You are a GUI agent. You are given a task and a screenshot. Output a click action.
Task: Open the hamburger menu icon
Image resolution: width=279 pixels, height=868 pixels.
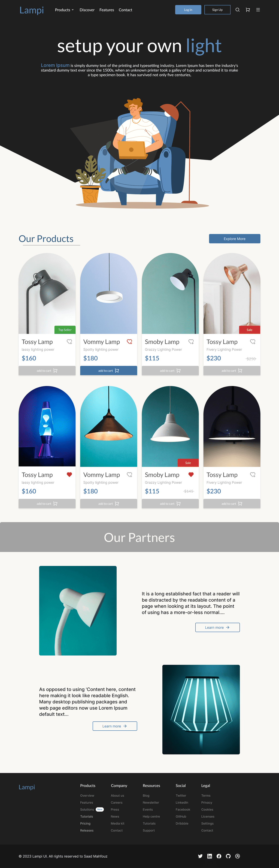tap(258, 10)
